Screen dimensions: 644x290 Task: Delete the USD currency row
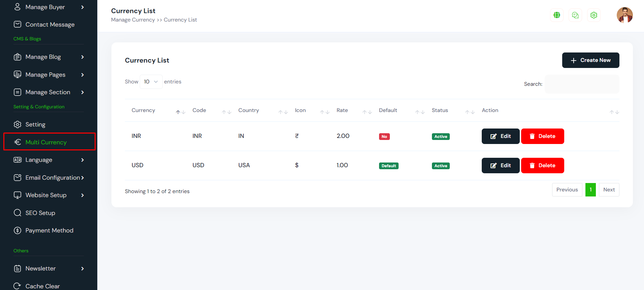pyautogui.click(x=542, y=166)
